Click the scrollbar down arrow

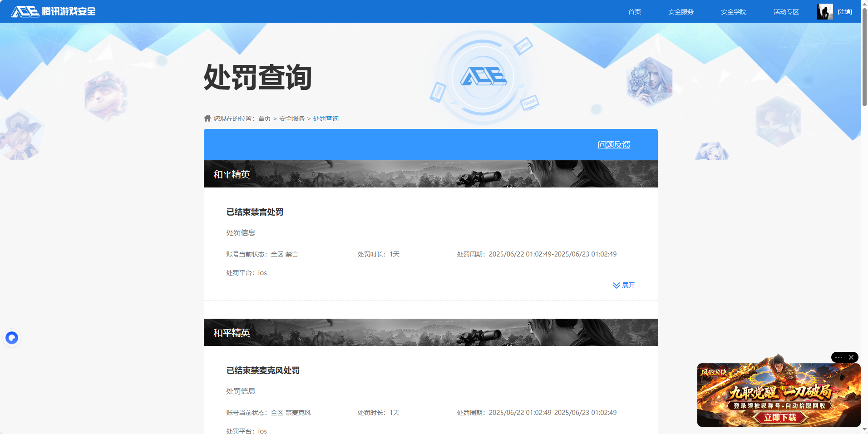point(864,429)
